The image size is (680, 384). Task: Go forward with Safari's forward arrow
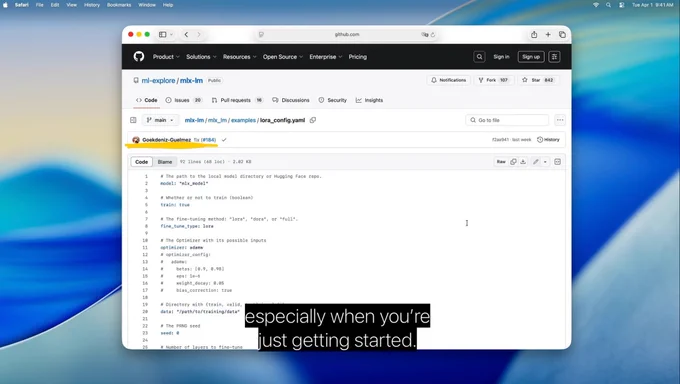click(x=199, y=34)
